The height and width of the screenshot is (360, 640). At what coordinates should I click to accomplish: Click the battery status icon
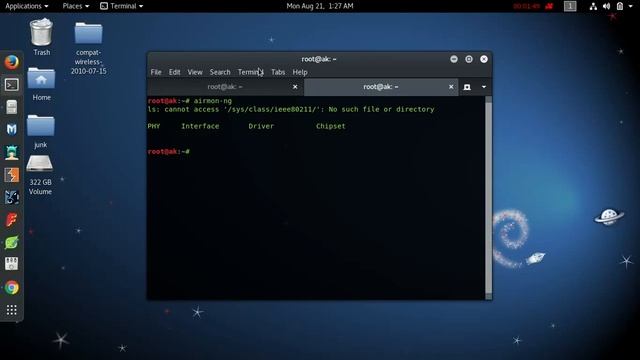tap(620, 6)
